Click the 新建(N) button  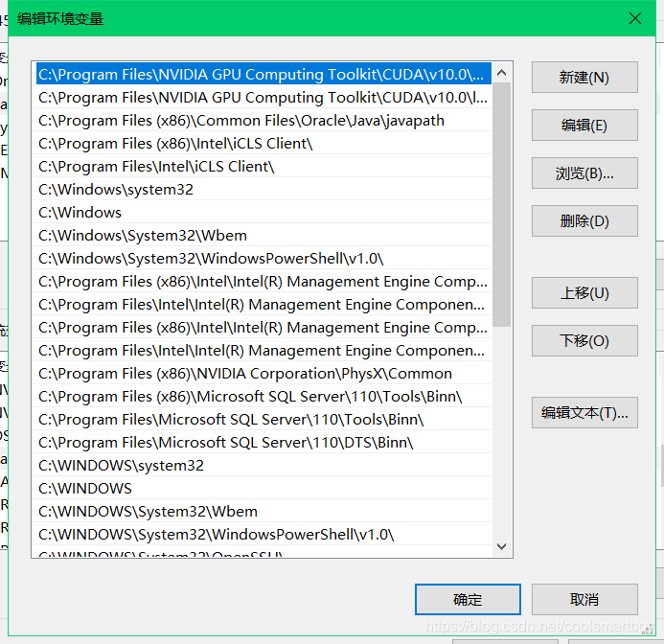(x=584, y=77)
